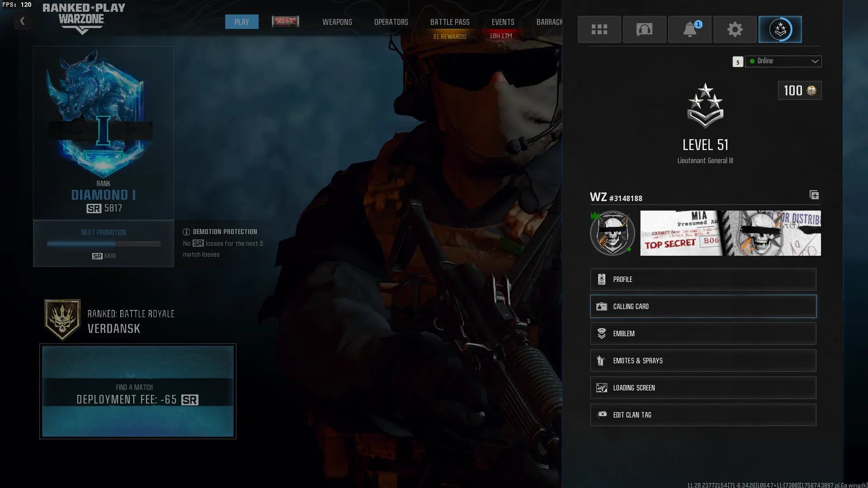Click the Next Promotion progress bar
Image resolution: width=868 pixels, height=488 pixels.
[x=104, y=244]
